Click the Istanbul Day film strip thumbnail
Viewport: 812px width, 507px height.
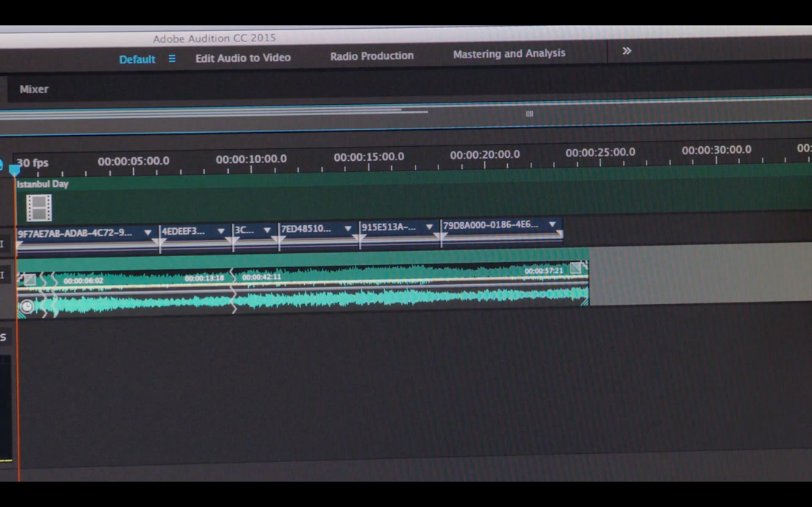click(x=39, y=207)
